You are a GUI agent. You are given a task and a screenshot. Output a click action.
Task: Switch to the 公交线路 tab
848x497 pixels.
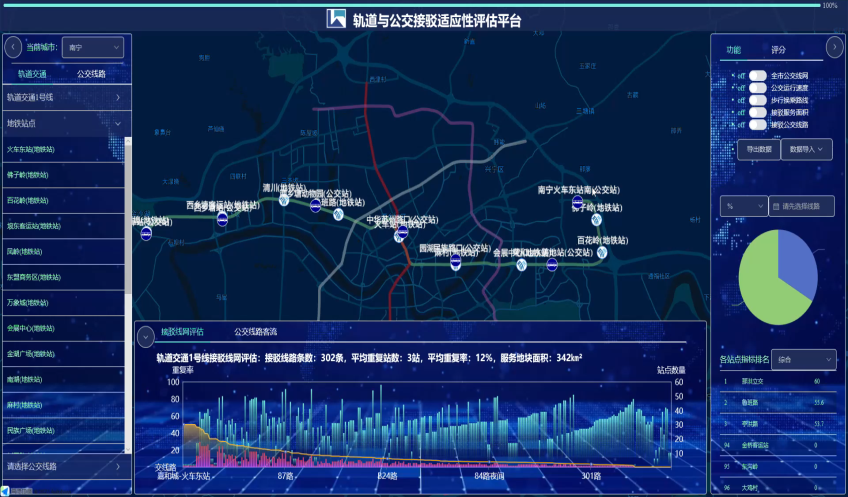tap(91, 74)
